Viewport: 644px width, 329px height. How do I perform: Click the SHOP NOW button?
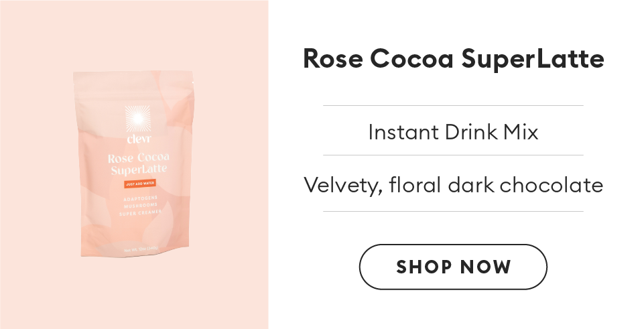pos(453,267)
